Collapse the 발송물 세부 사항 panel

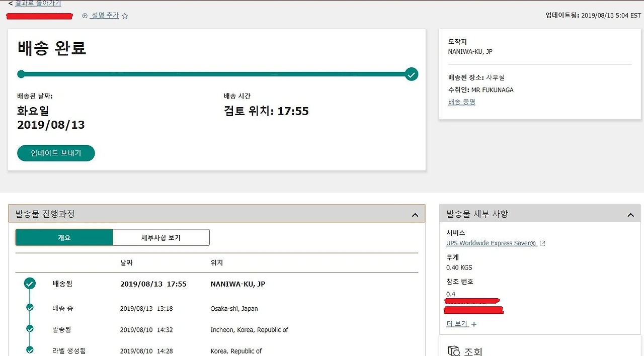pos(630,214)
